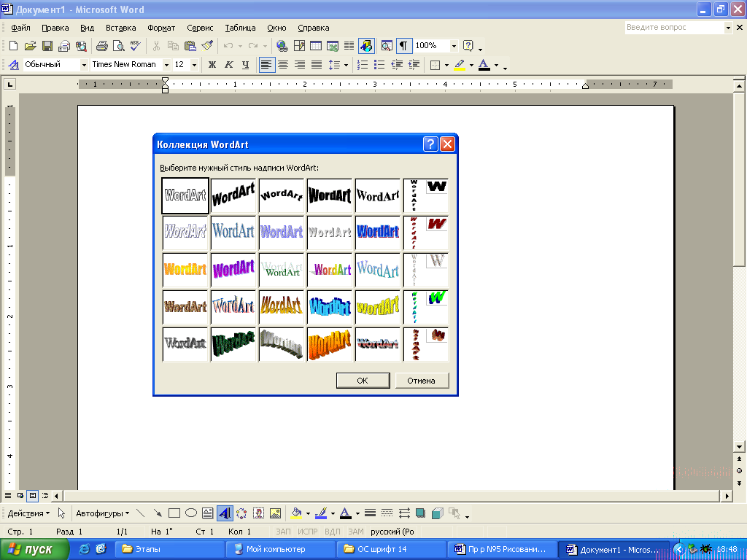Insert a diagram or organization chart
Viewport: 747px width, 560px height.
pos(241,513)
